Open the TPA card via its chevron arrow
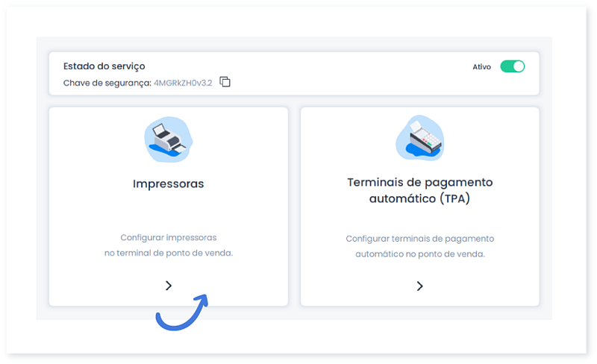The image size is (597, 364). point(419,286)
